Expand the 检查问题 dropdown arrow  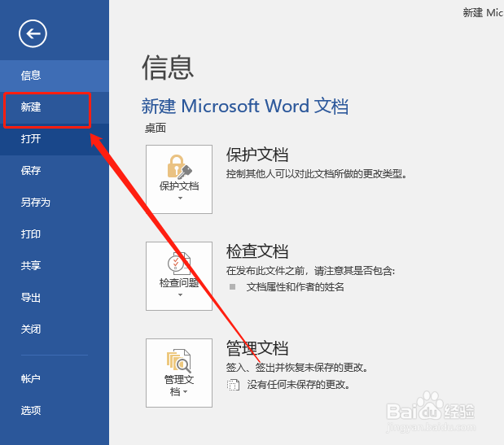(x=180, y=294)
